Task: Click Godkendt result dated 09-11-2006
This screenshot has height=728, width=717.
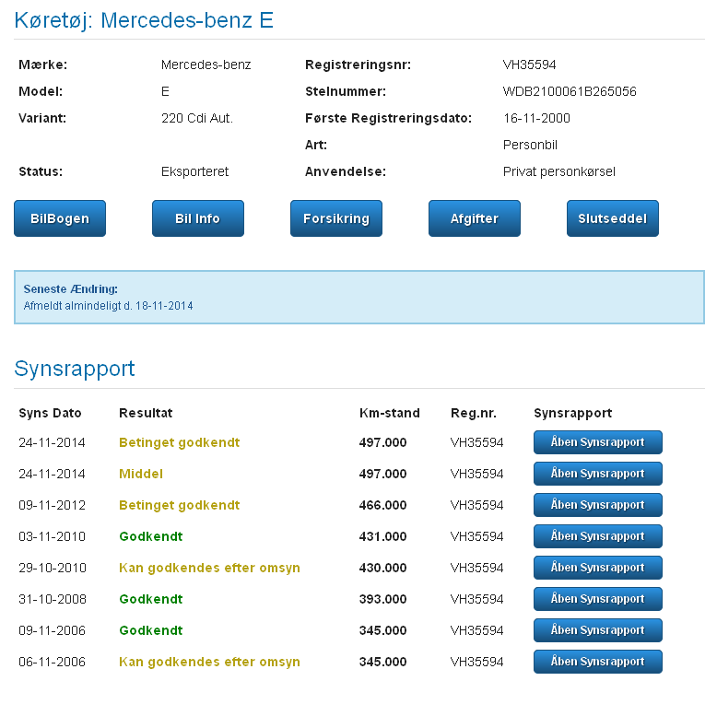Action: click(151, 630)
